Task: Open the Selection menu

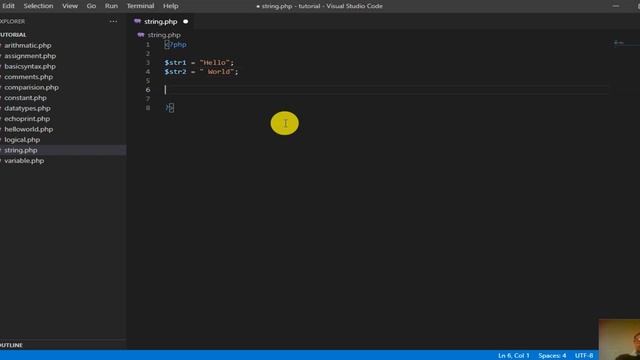Action: tap(38, 6)
